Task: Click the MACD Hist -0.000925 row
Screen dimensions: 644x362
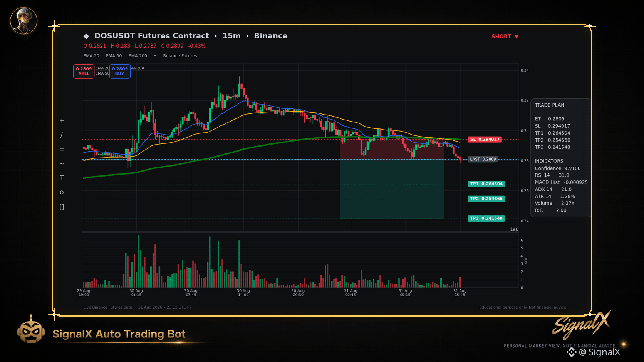Action: click(561, 182)
